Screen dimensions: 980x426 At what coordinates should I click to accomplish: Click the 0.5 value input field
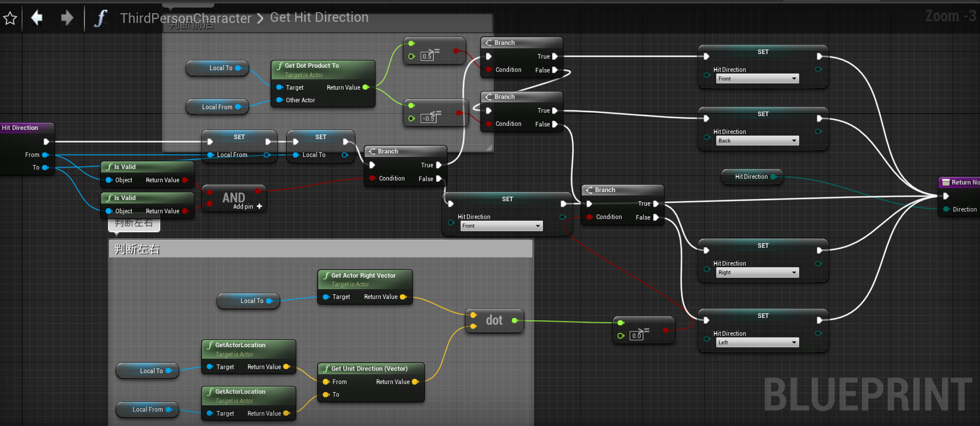427,56
